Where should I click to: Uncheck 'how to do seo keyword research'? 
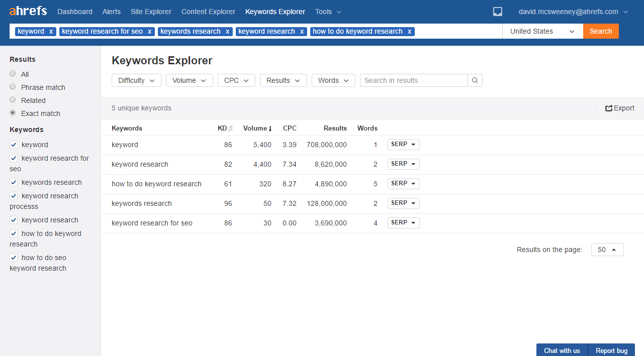(14, 257)
